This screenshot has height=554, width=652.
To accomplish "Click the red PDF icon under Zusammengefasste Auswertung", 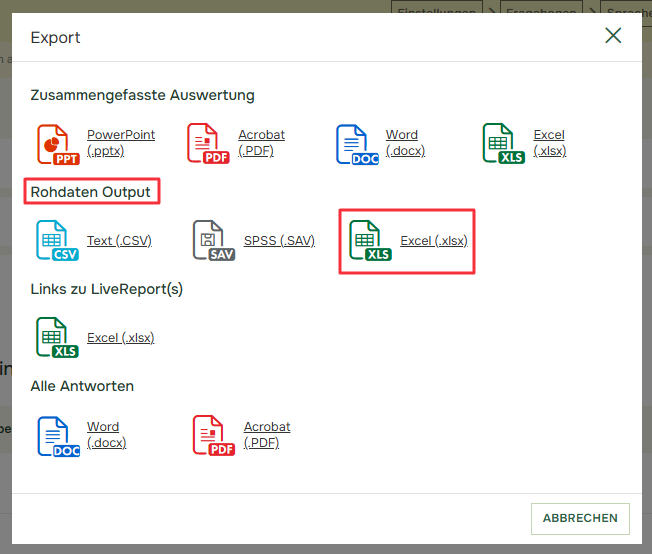I will point(208,144).
